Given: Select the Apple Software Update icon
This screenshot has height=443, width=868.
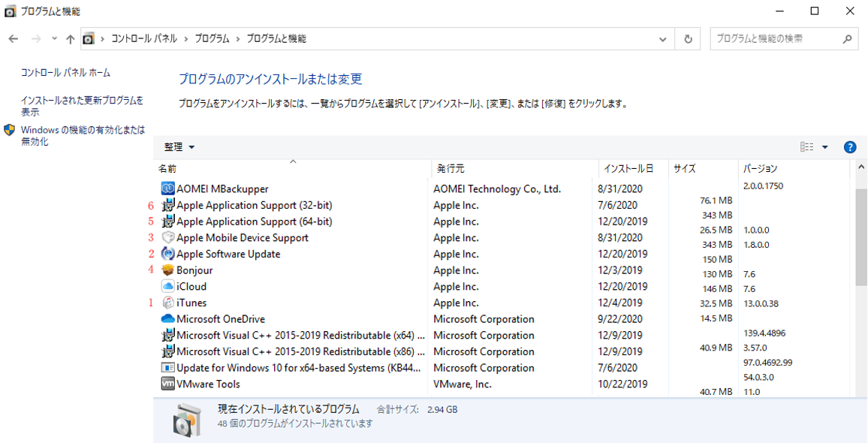Looking at the screenshot, I should pos(168,254).
